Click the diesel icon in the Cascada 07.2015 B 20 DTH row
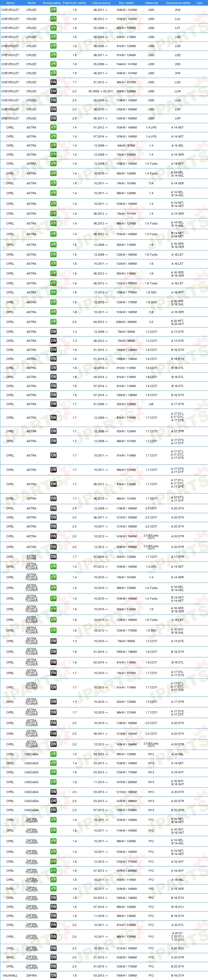The image size is (208, 980). click(x=53, y=810)
